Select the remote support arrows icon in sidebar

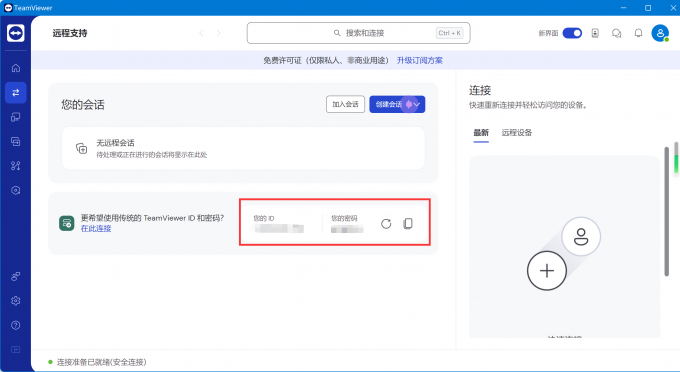tap(16, 92)
